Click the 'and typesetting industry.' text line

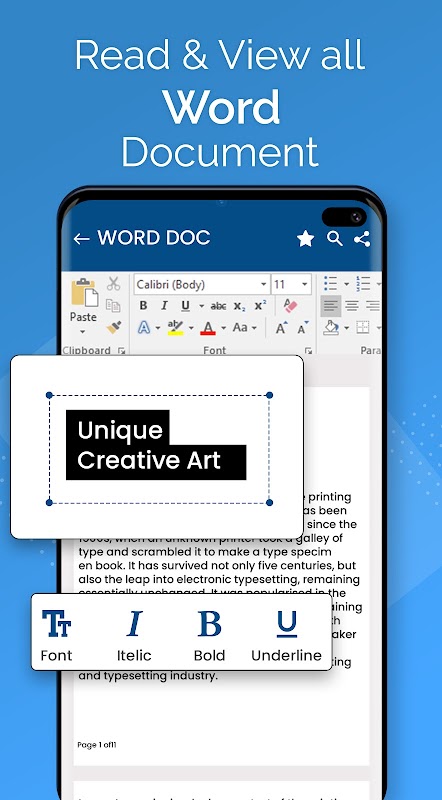pos(148,676)
